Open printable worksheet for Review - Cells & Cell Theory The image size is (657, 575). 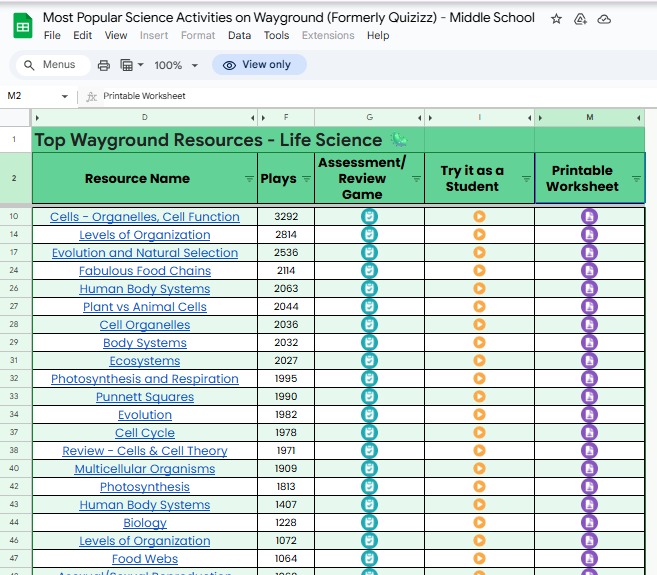[589, 451]
